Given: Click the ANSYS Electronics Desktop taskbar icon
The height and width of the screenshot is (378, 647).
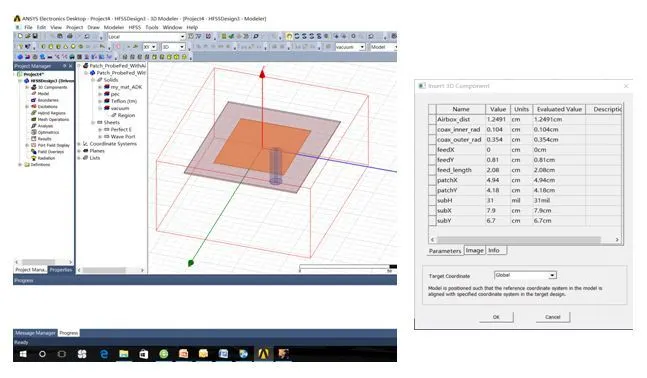Looking at the screenshot, I should click(264, 354).
